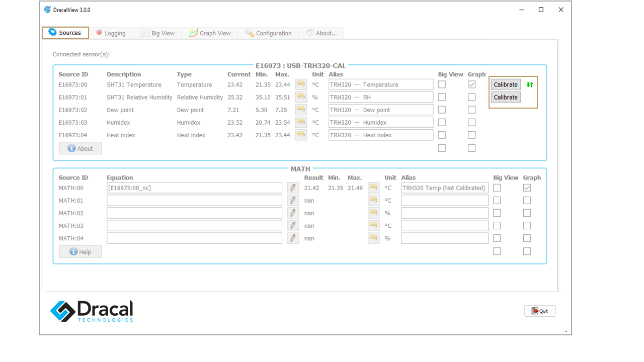Click the empty MATH:03 equation field
644x362 pixels.
(x=194, y=225)
